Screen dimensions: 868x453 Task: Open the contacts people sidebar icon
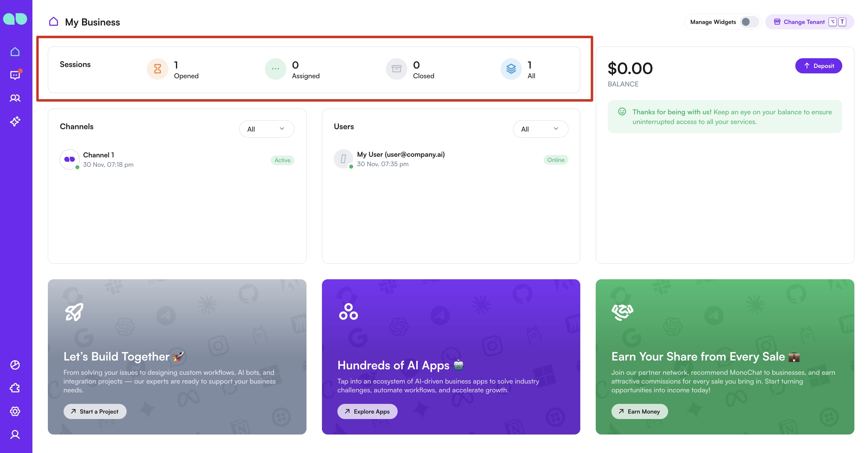pos(15,98)
